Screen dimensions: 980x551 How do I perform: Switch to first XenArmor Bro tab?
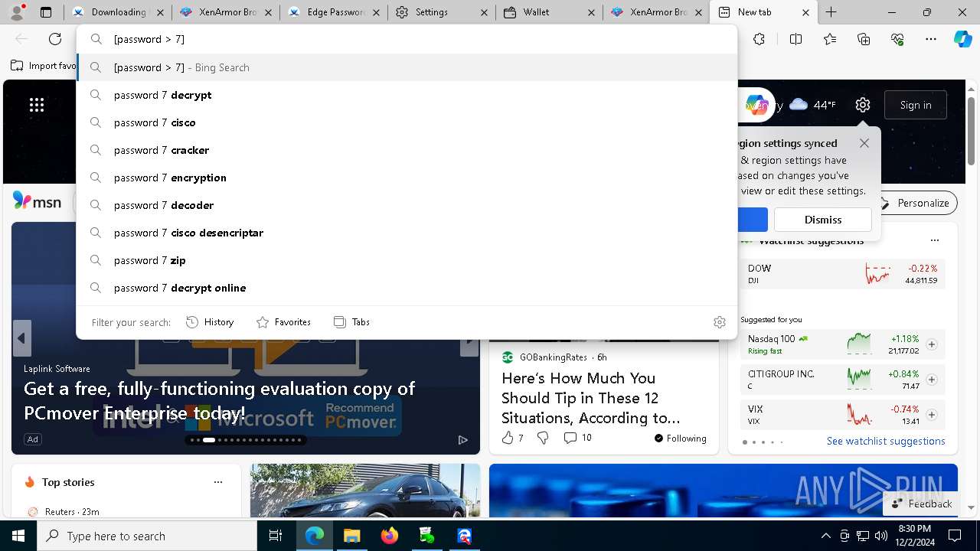pyautogui.click(x=226, y=12)
